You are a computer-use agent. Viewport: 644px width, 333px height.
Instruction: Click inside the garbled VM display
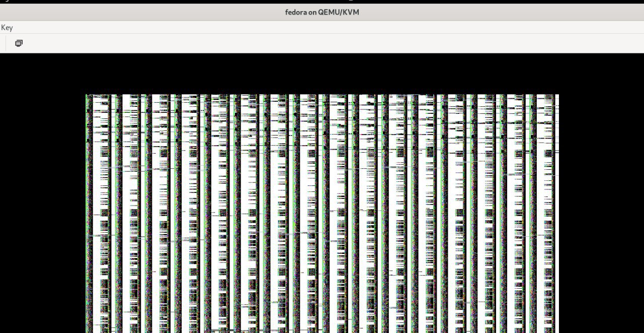(322, 214)
